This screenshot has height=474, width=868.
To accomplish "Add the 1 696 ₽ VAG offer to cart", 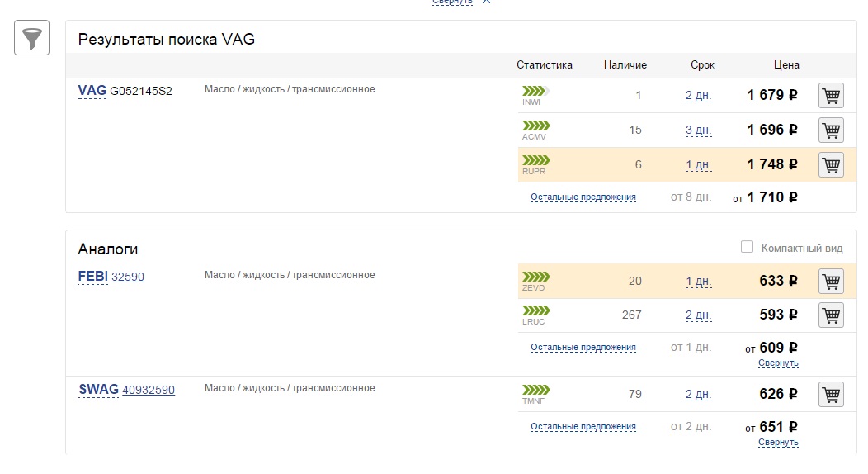I will (831, 130).
